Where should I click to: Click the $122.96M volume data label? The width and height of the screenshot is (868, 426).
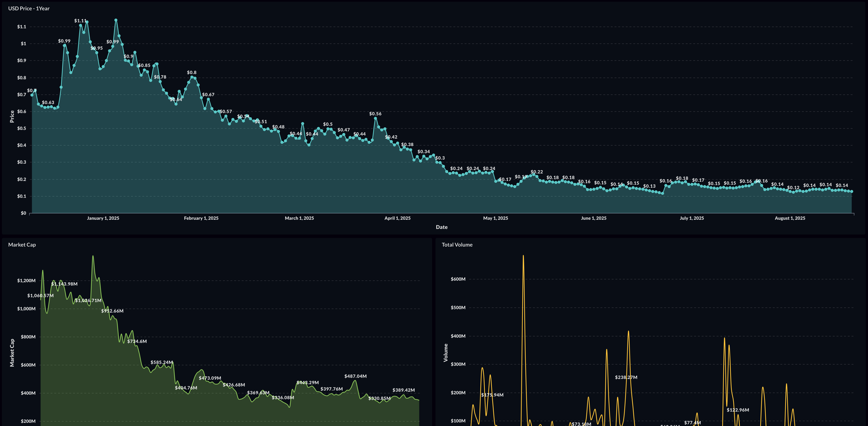[x=738, y=410]
